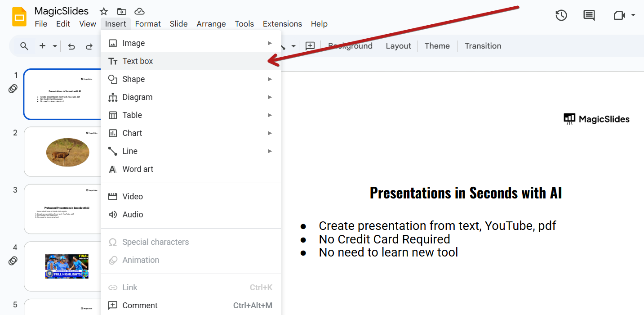Select Comment in the Insert menu
This screenshot has width=644, height=315.
[191, 306]
